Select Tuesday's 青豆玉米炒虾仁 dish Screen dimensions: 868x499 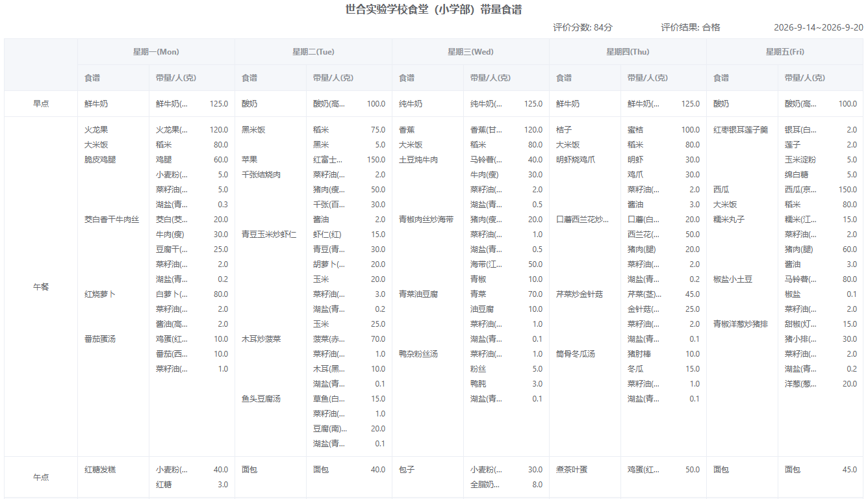coord(269,235)
